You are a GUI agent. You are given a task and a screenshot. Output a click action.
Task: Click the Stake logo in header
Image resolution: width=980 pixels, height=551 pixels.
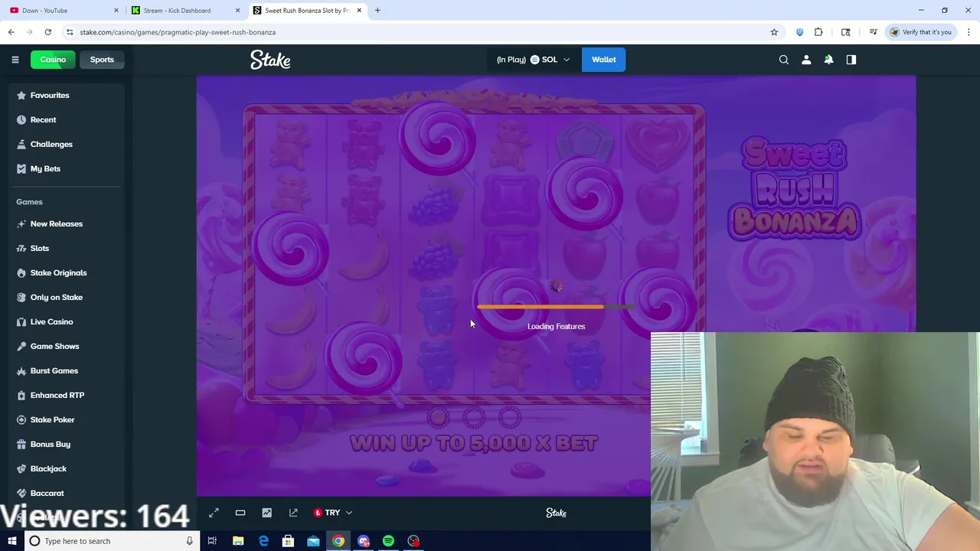point(270,60)
